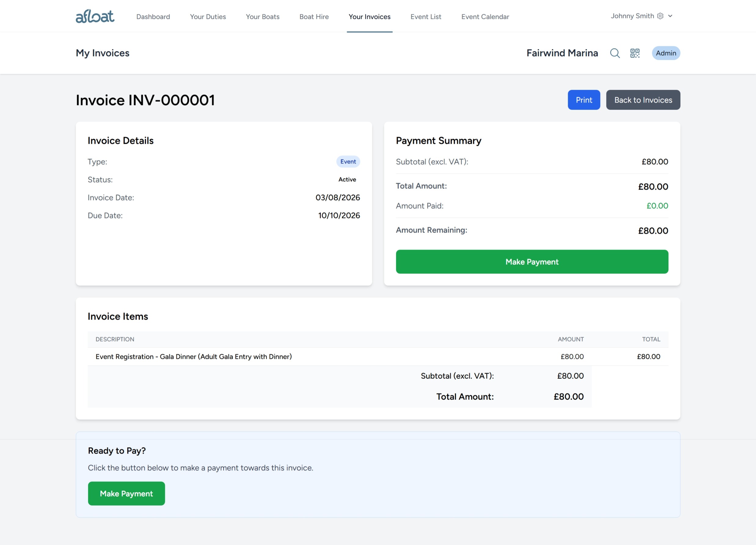View the Event Calendar tab

tap(485, 17)
